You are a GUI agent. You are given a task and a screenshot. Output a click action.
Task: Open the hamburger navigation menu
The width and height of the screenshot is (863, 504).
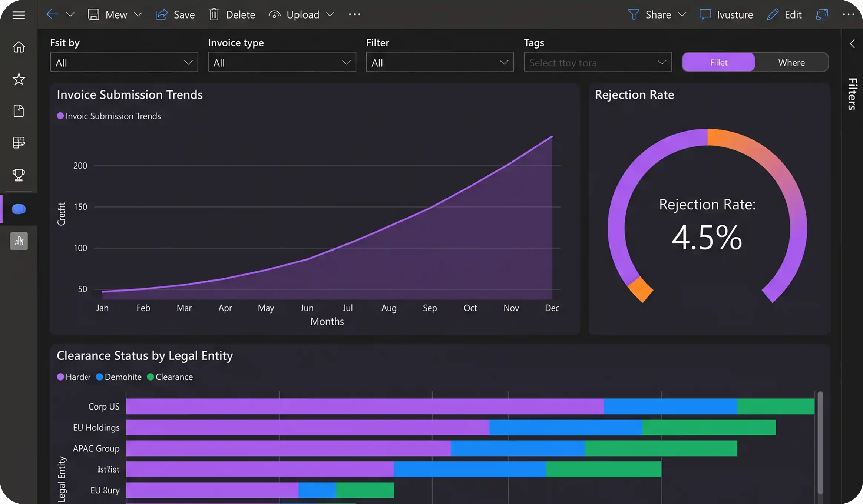pyautogui.click(x=19, y=15)
